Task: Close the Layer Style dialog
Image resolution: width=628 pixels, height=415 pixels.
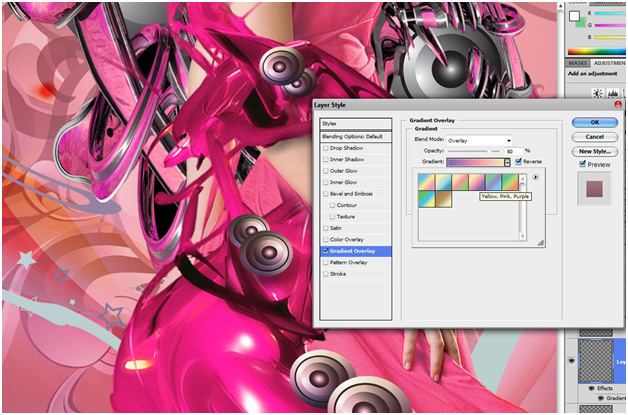Action: tap(618, 105)
